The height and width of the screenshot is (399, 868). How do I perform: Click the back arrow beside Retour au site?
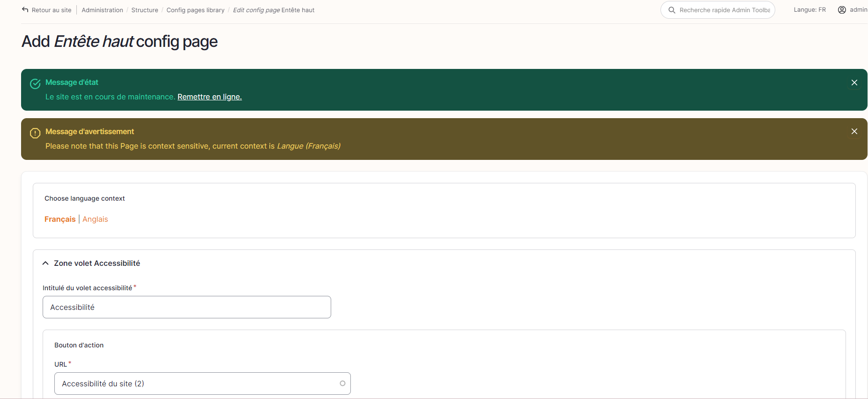click(x=25, y=10)
